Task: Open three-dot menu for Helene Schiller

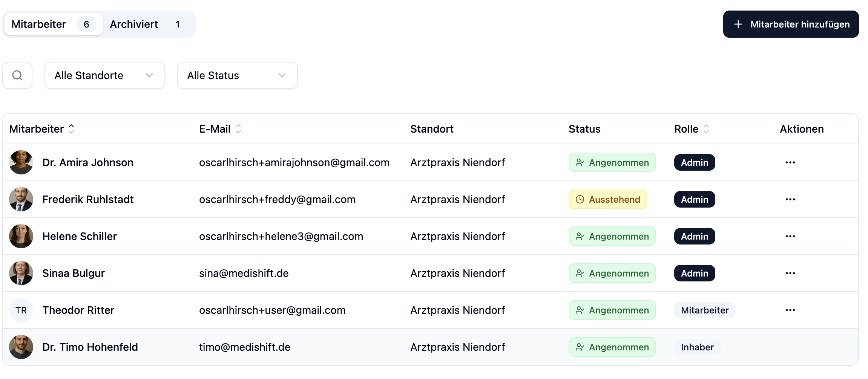Action: tap(790, 236)
